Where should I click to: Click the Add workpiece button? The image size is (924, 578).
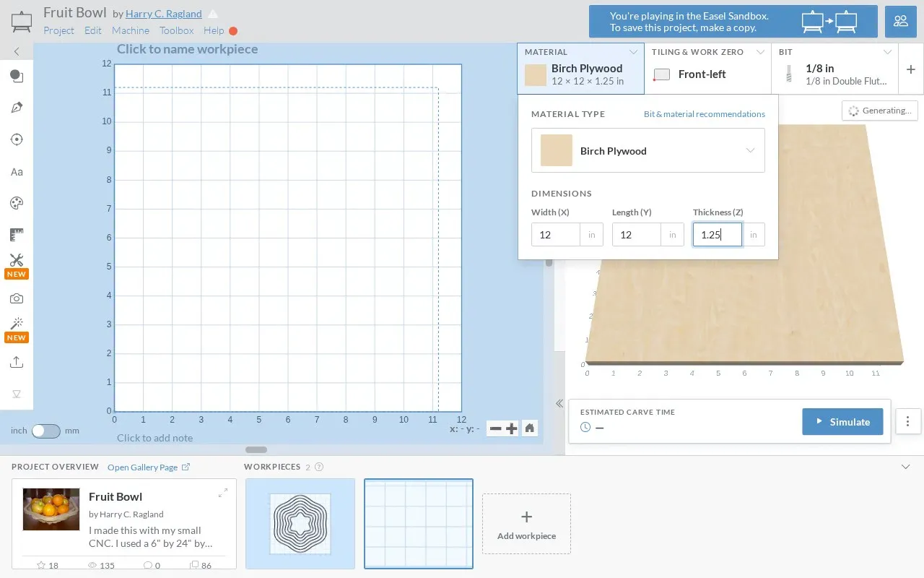tap(526, 524)
